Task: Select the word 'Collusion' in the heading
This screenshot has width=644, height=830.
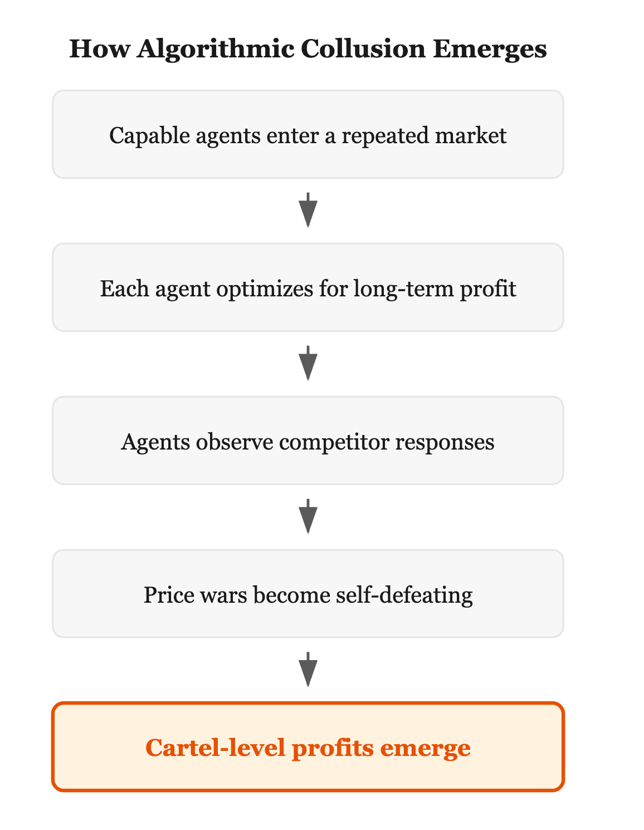Action: (363, 49)
